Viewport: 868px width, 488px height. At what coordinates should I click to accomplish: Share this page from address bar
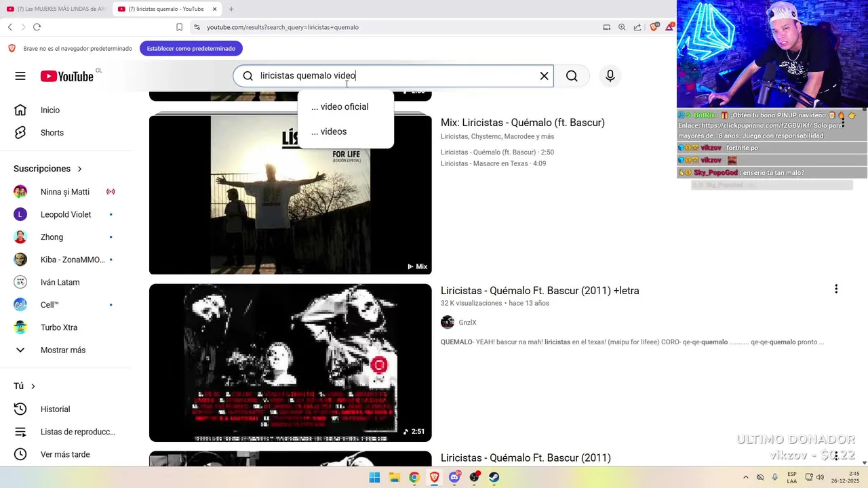click(637, 27)
